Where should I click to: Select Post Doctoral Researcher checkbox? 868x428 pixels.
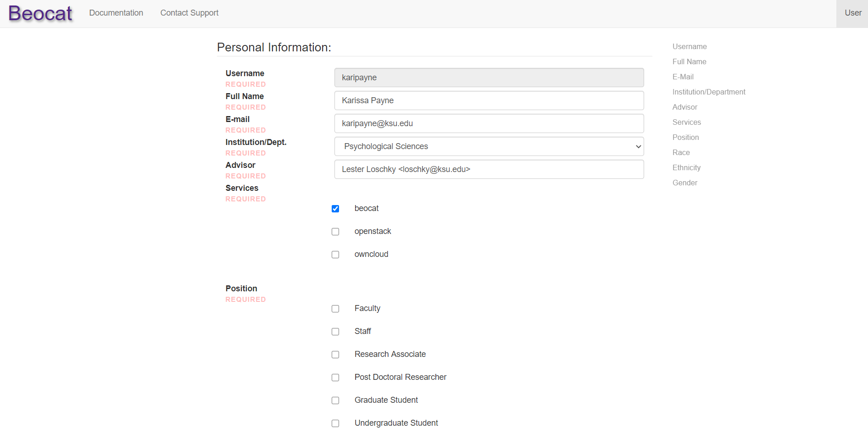coord(335,378)
